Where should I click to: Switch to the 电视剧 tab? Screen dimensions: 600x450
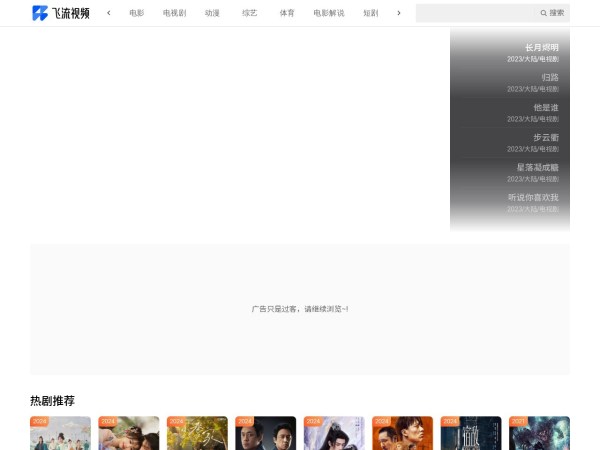click(174, 13)
